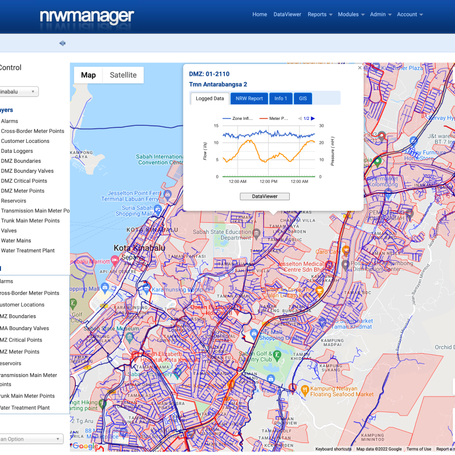Click the grey pin right of Jesselton Medical Centre
The height and width of the screenshot is (455, 455).
click(345, 265)
